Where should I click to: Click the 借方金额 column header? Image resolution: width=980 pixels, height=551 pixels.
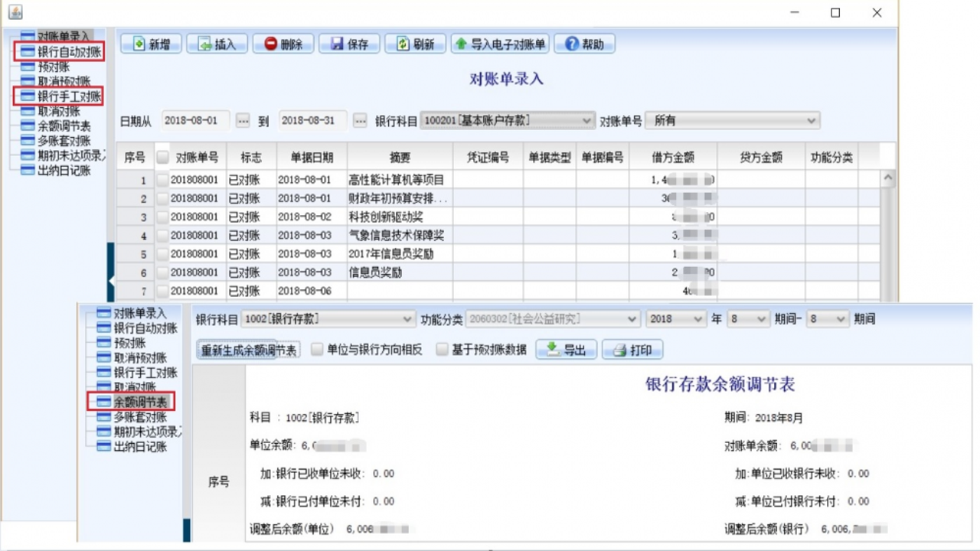pos(673,157)
